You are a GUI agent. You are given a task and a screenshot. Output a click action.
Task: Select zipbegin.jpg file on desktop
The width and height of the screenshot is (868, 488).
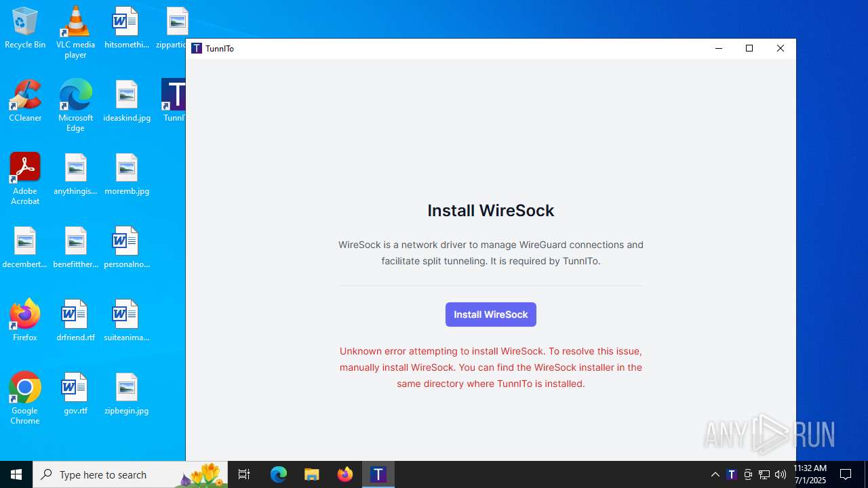127,394
